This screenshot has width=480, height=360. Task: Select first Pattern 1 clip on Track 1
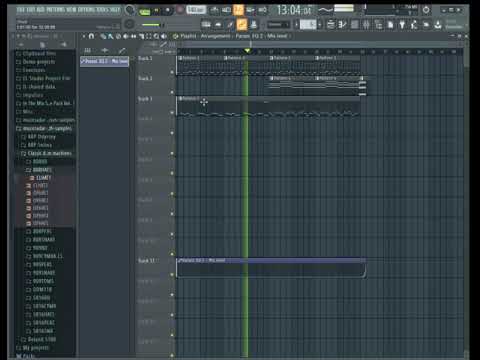tap(199, 66)
